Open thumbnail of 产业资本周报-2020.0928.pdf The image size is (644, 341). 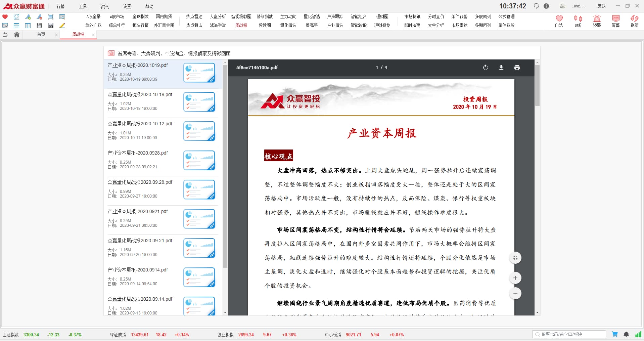(199, 161)
